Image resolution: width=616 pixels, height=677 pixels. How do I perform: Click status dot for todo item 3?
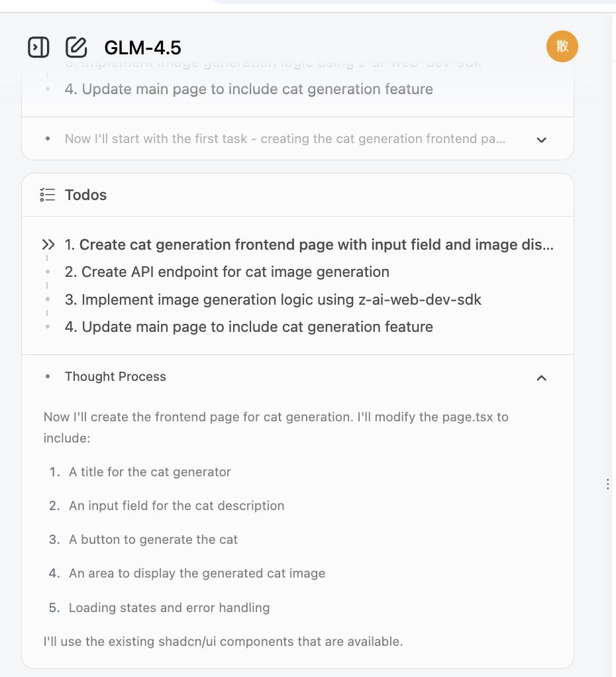point(48,299)
